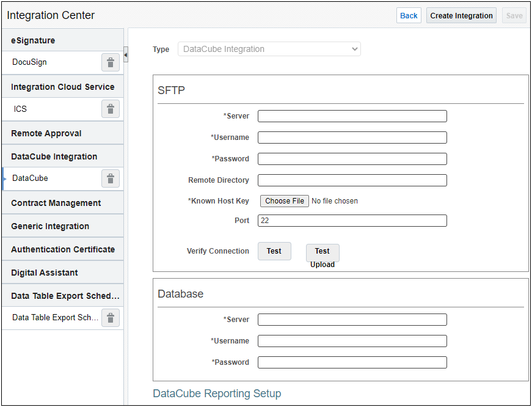This screenshot has height=407, width=532.
Task: Collapse the left sidebar with arrow handle
Action: pos(126,56)
